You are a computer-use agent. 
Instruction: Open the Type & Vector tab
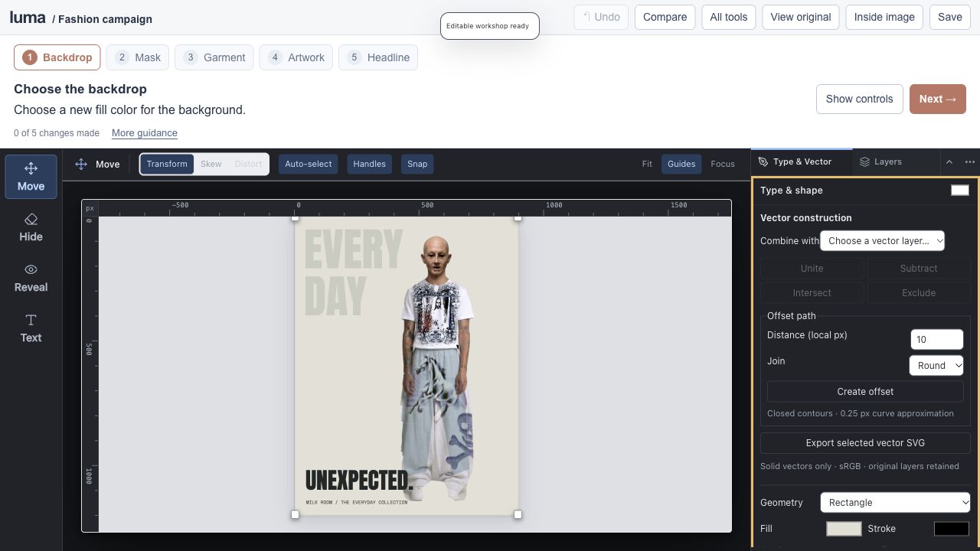802,161
